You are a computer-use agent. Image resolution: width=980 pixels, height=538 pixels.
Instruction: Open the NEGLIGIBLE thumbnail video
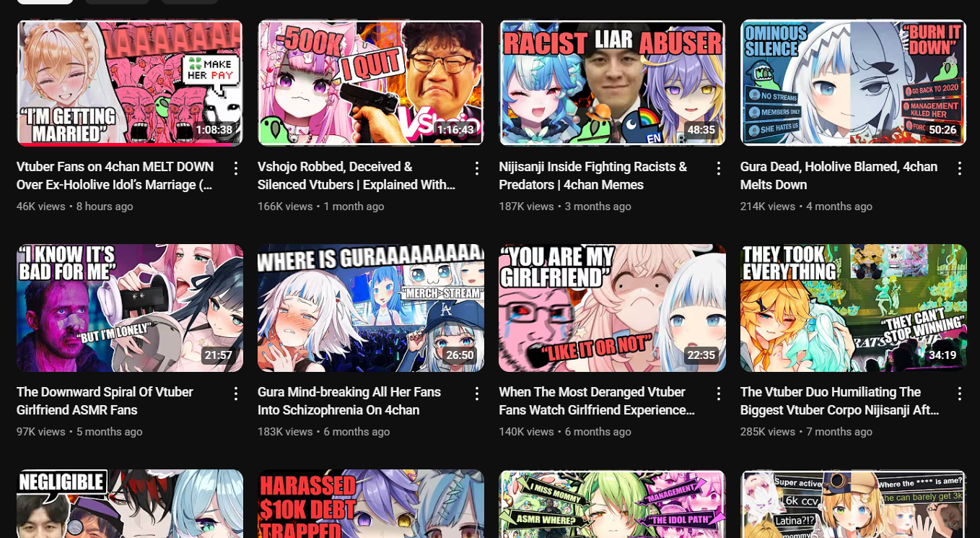[x=130, y=504]
